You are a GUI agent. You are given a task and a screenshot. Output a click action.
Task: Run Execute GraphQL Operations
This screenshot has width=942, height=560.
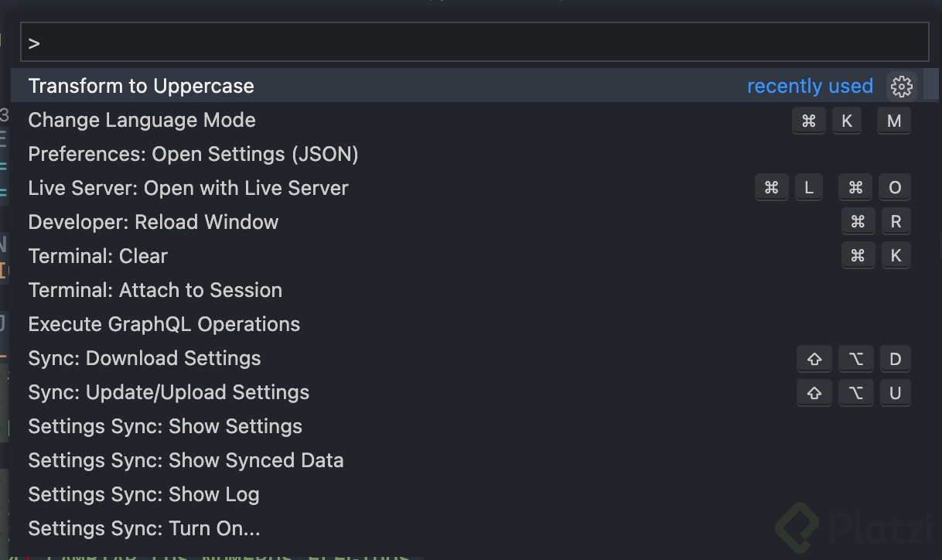(469, 324)
